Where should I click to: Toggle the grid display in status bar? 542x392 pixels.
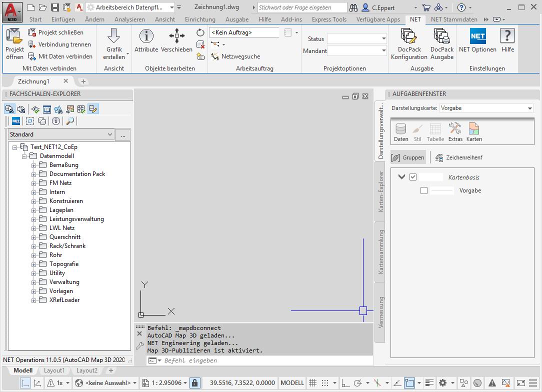(313, 382)
